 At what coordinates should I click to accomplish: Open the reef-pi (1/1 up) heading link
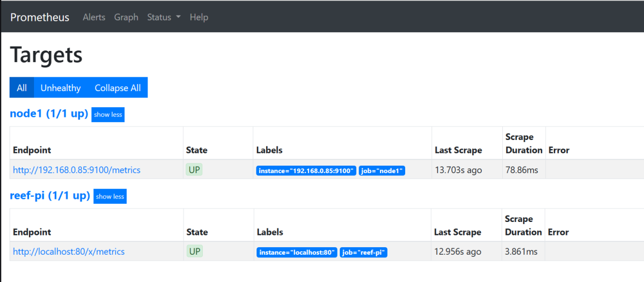point(50,196)
